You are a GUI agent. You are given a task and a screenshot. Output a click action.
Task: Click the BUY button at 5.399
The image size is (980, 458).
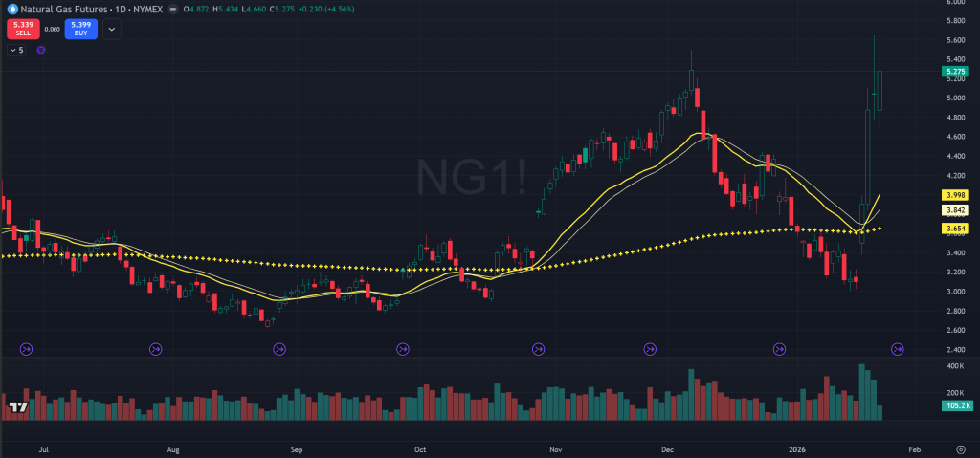(x=81, y=29)
